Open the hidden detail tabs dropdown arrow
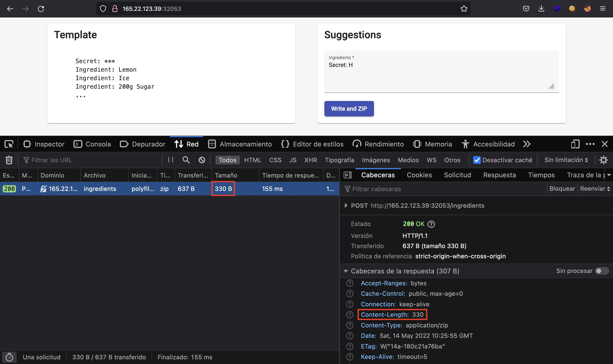Screen dimensions: 613x364 [609, 175]
